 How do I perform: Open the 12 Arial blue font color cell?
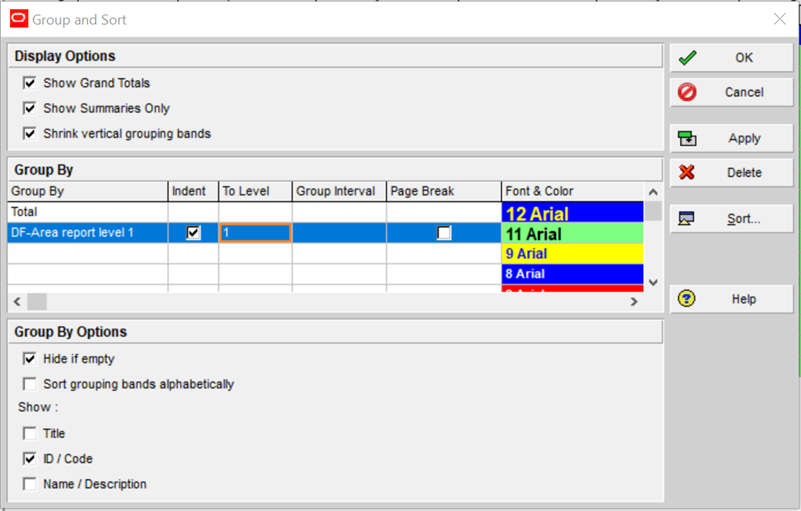click(572, 213)
